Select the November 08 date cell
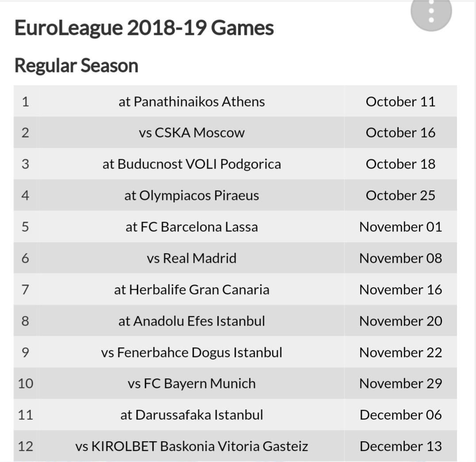476x462 pixels. (400, 258)
